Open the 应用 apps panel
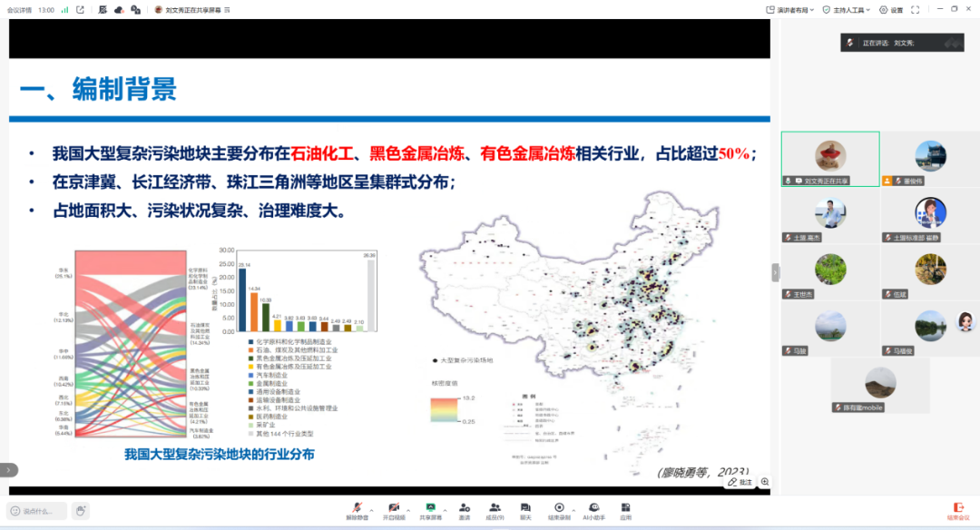 pyautogui.click(x=624, y=506)
